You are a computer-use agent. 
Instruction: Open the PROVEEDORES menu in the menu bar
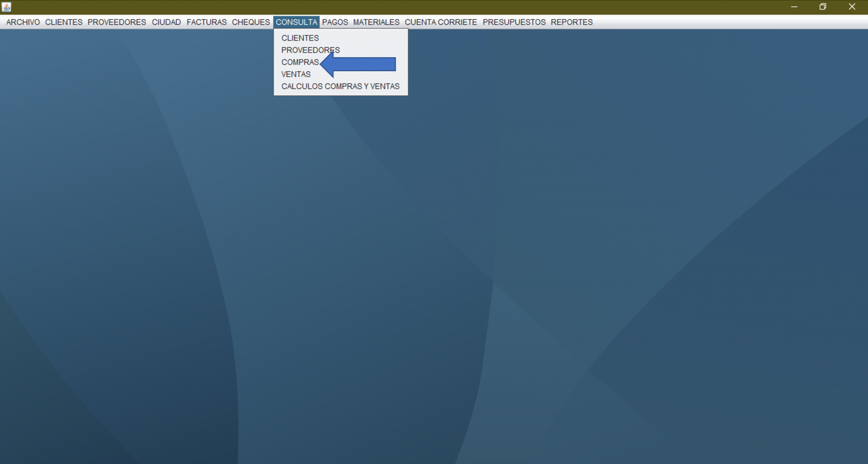117,22
